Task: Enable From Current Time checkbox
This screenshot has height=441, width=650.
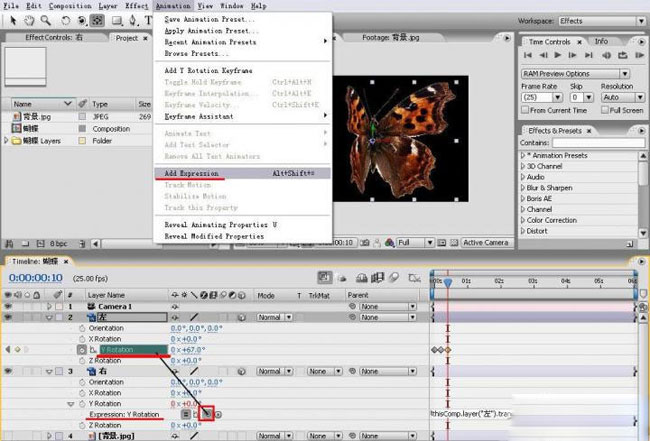Action: 525,110
